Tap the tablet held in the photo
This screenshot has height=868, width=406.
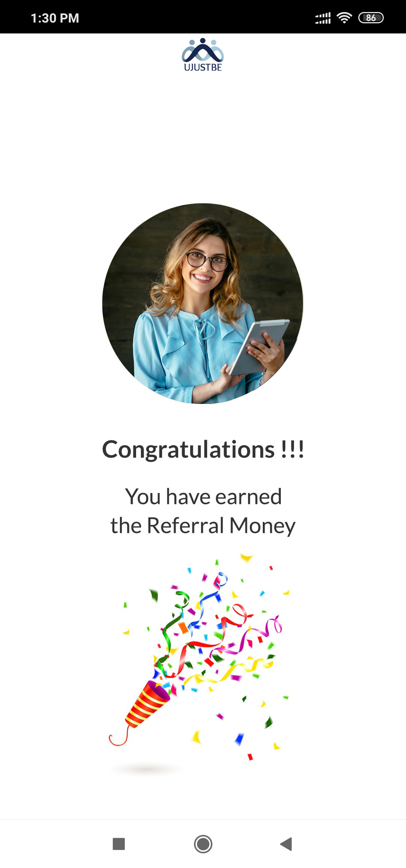pyautogui.click(x=260, y=347)
